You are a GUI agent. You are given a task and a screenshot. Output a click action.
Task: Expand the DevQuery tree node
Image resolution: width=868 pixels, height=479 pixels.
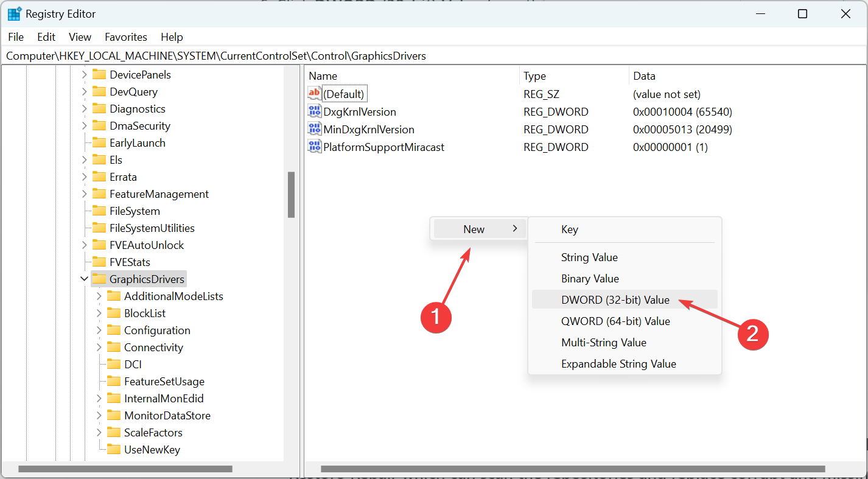(84, 91)
